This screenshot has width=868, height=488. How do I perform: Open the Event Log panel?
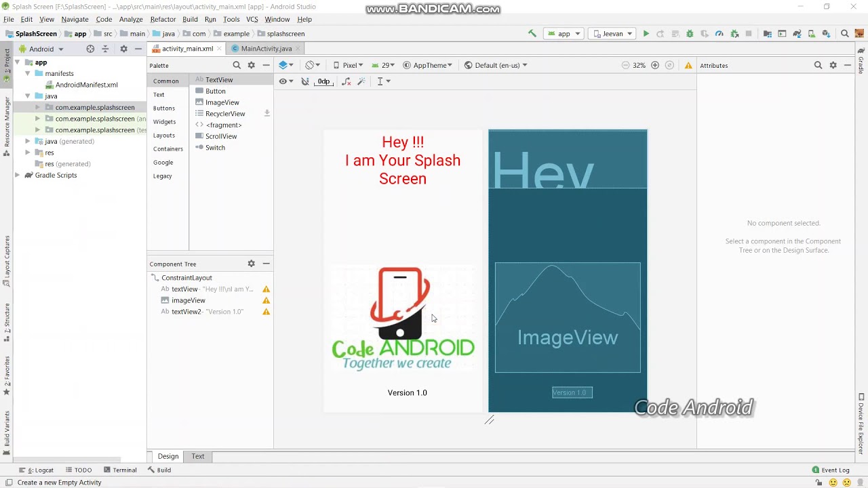[x=831, y=470]
